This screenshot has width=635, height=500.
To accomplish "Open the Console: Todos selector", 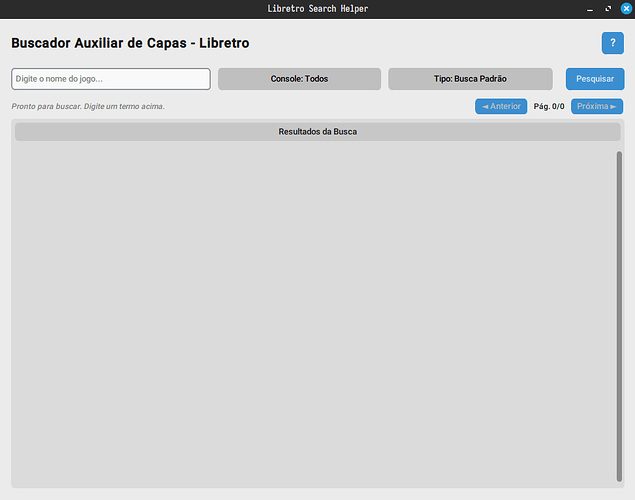I will (x=299, y=79).
